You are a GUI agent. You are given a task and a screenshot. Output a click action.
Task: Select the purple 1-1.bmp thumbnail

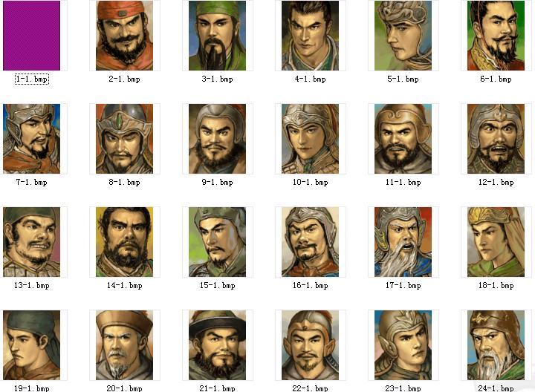click(32, 36)
